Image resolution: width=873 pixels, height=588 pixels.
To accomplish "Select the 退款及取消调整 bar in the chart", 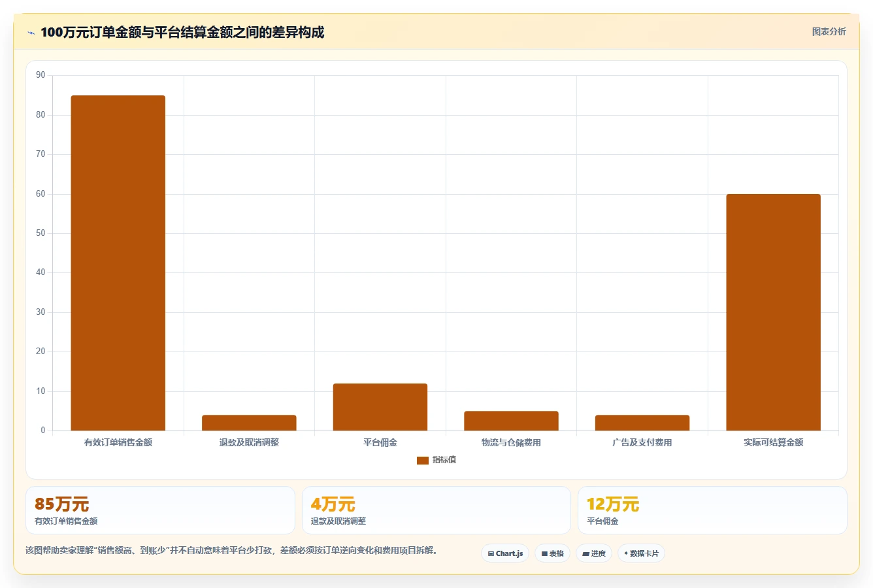I will pos(249,423).
